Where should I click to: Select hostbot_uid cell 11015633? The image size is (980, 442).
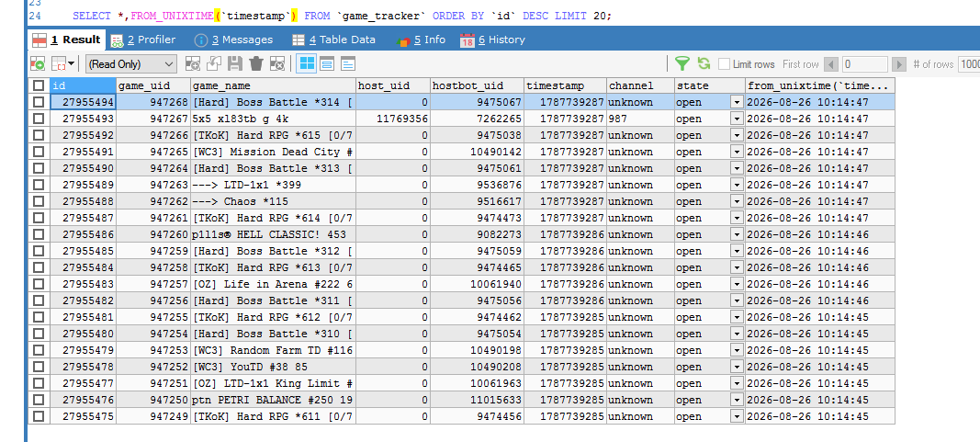click(477, 400)
